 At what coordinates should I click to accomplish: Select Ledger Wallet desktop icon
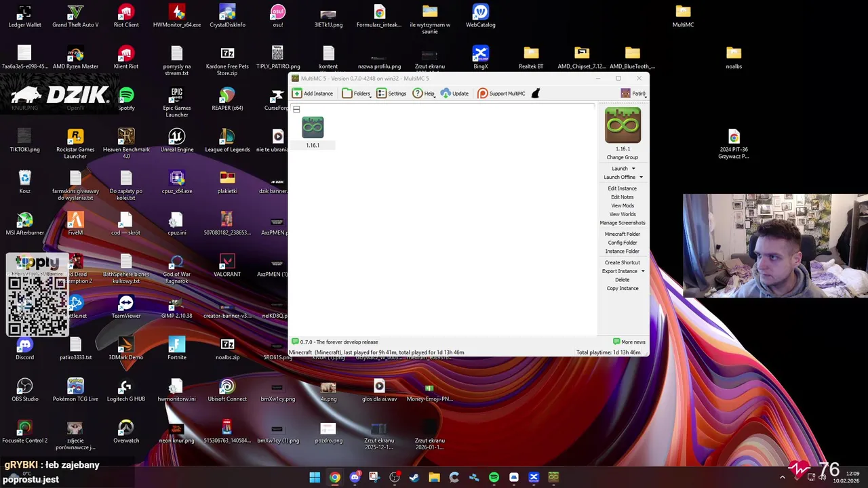click(24, 17)
